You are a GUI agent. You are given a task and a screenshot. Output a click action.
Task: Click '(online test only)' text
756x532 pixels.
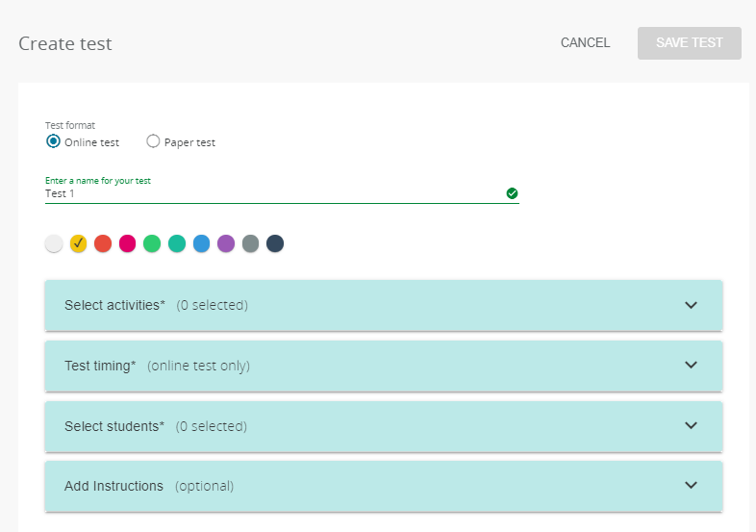click(x=199, y=367)
